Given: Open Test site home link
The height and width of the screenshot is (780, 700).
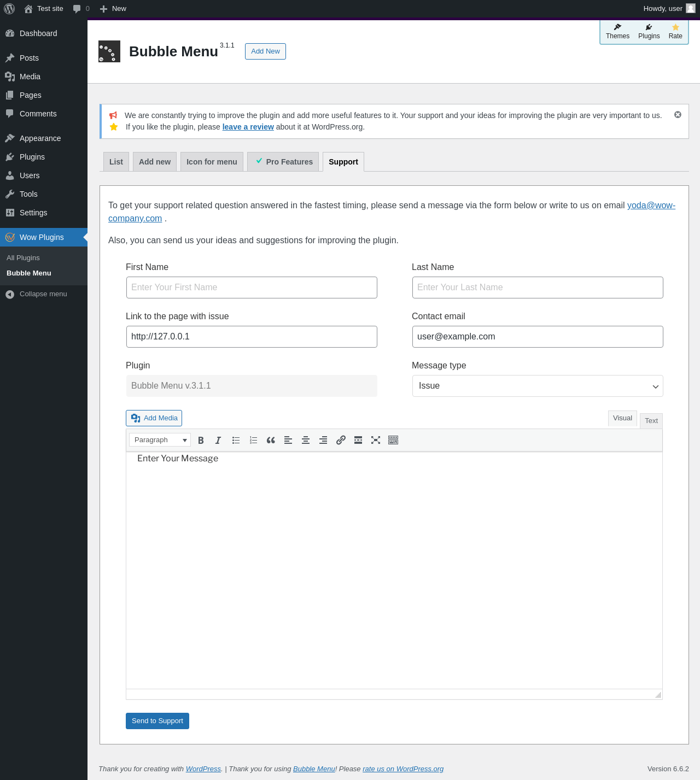Looking at the screenshot, I should point(44,9).
